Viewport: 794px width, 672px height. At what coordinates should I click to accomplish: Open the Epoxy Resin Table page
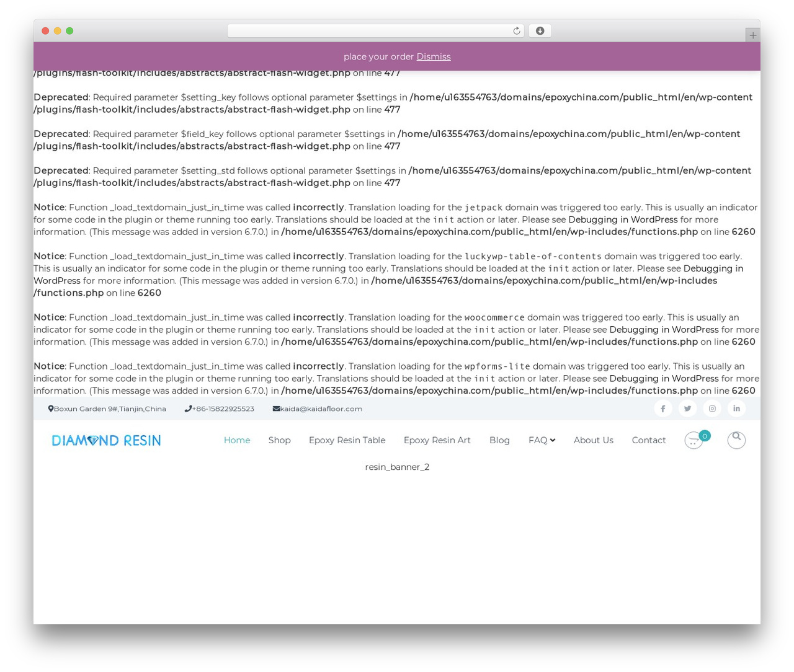(347, 440)
